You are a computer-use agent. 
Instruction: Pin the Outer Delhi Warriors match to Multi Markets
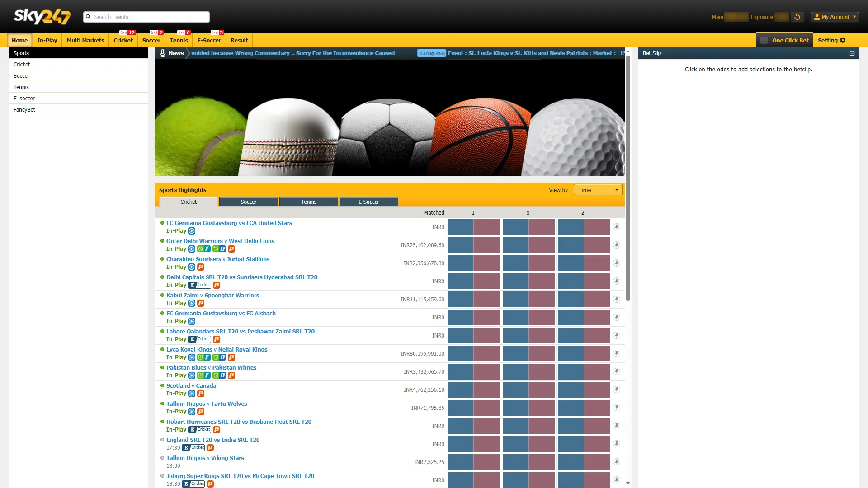(617, 245)
